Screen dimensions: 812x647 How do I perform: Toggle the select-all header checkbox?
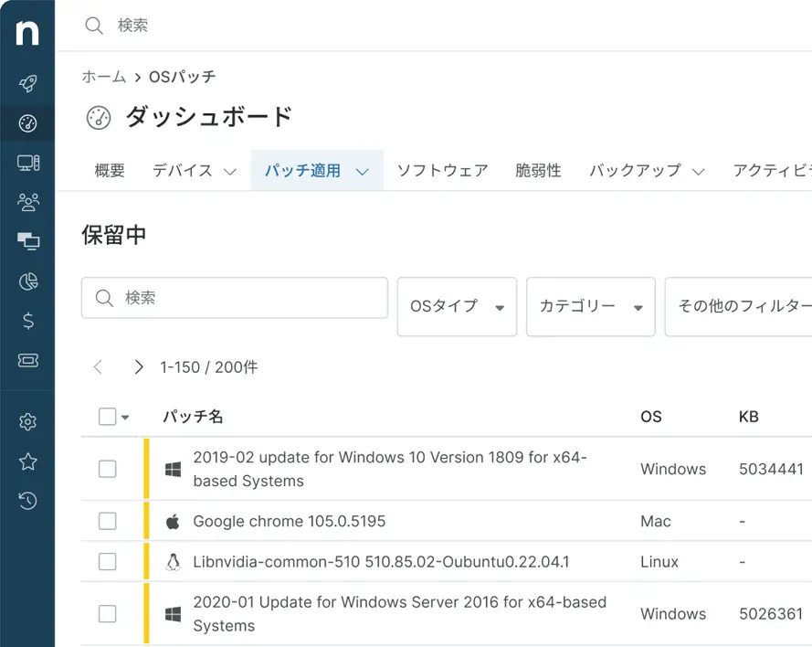tap(107, 417)
